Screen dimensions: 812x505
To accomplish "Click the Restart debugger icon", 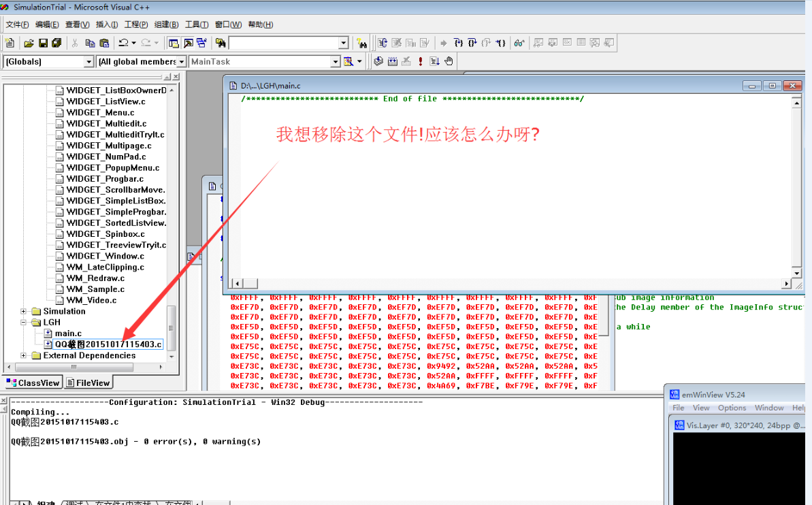I will [383, 43].
